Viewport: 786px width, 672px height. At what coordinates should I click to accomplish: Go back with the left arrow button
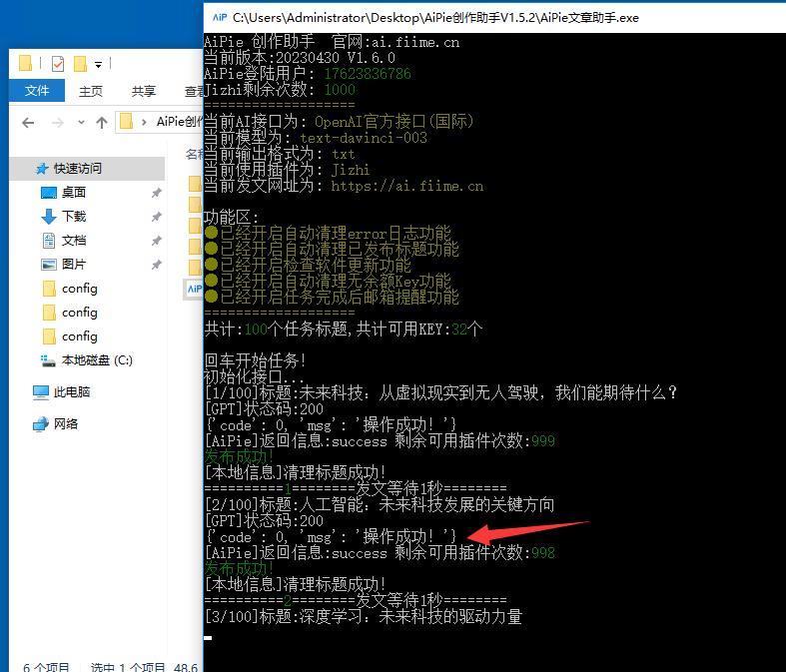tap(28, 123)
